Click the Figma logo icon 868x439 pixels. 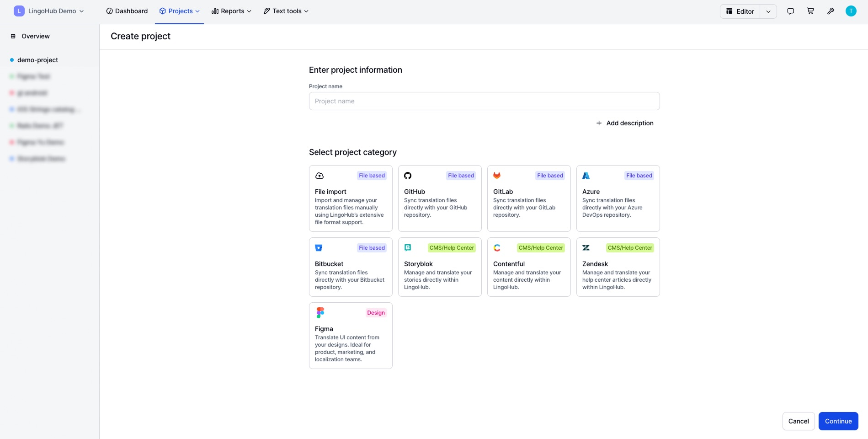point(320,313)
